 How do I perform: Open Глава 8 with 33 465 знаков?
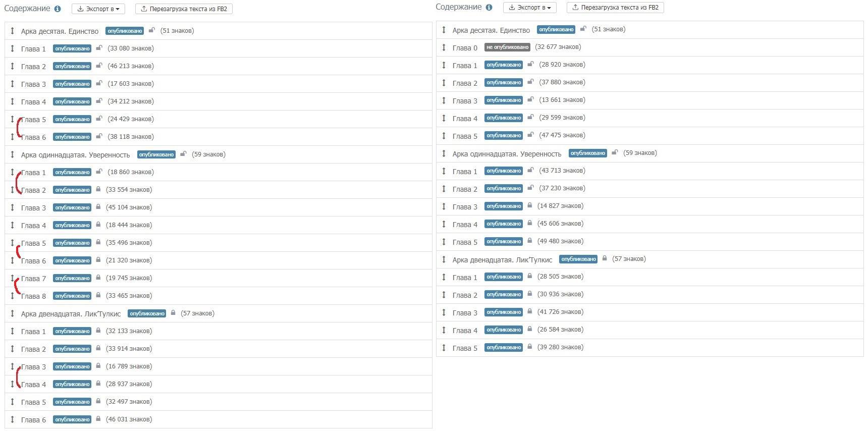(x=33, y=296)
